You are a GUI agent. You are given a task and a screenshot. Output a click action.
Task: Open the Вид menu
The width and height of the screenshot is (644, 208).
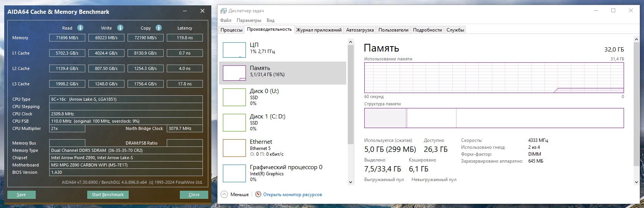271,20
